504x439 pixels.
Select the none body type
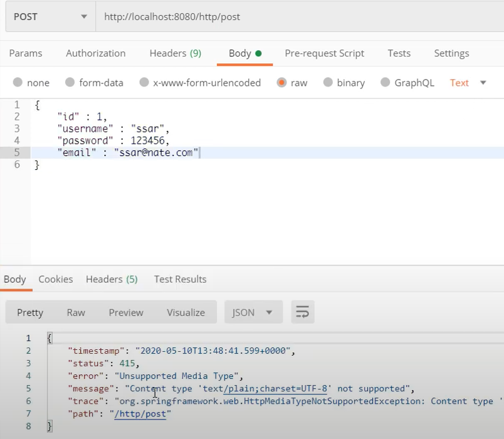click(x=31, y=83)
